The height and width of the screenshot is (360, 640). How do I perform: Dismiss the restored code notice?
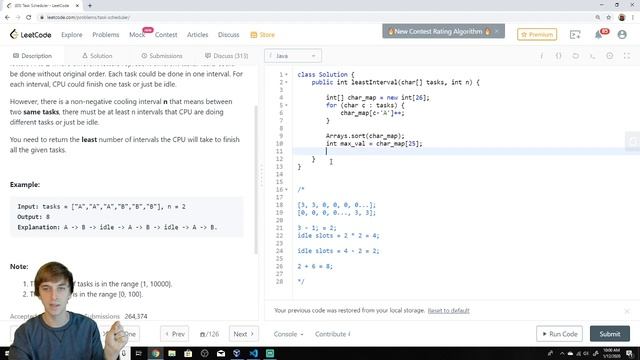tap(627, 311)
